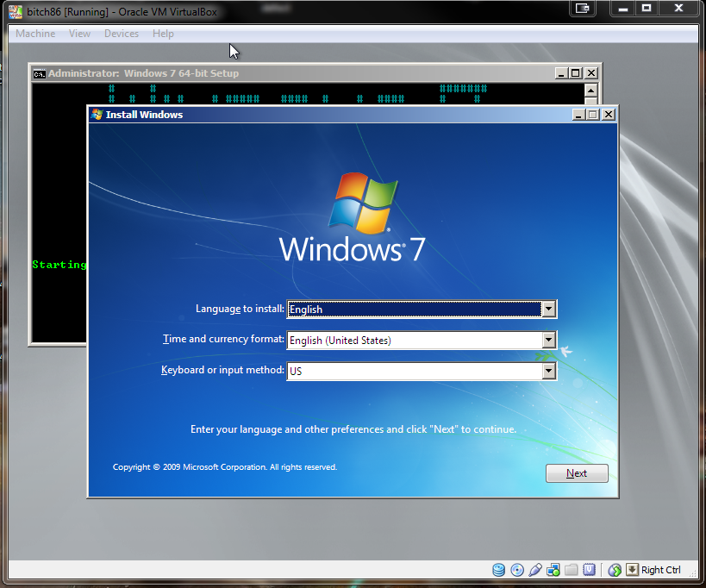Image resolution: width=706 pixels, height=588 pixels.
Task: Expand the Time and currency format dropdown arrow
Action: [548, 340]
